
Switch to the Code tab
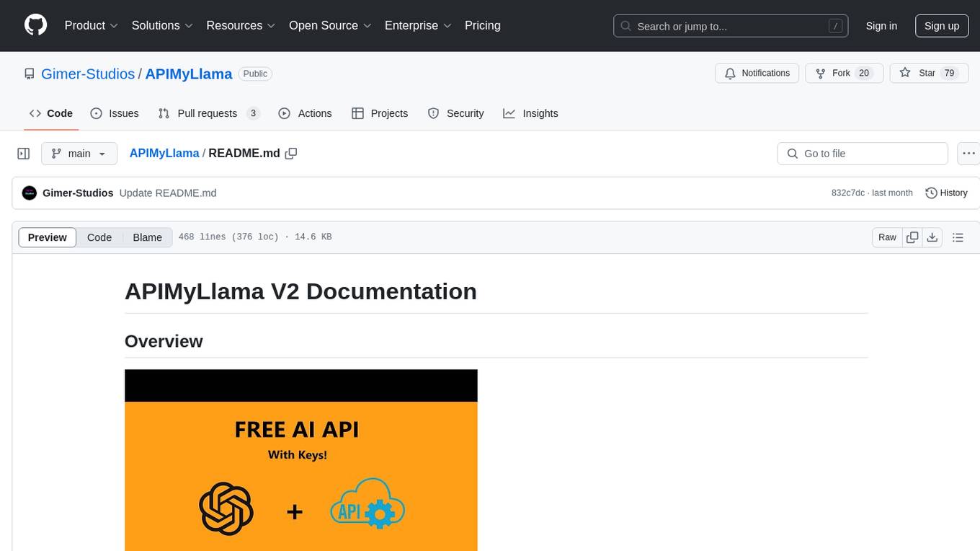click(51, 113)
